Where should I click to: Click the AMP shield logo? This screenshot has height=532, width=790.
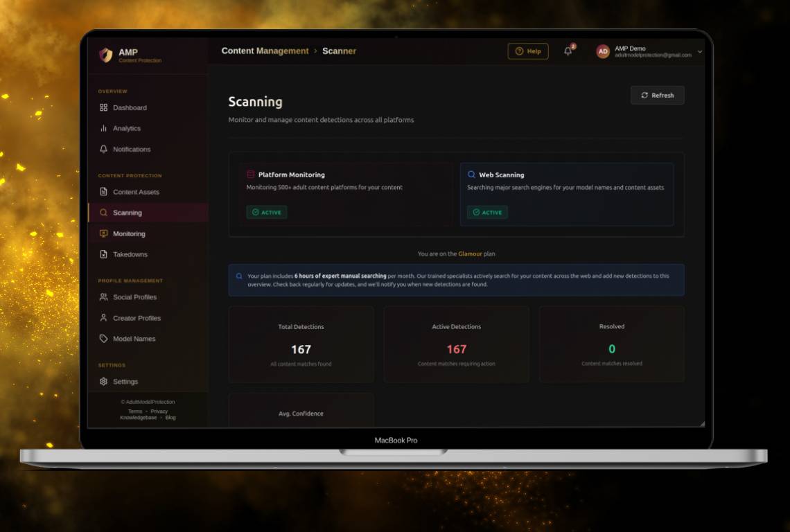point(106,53)
